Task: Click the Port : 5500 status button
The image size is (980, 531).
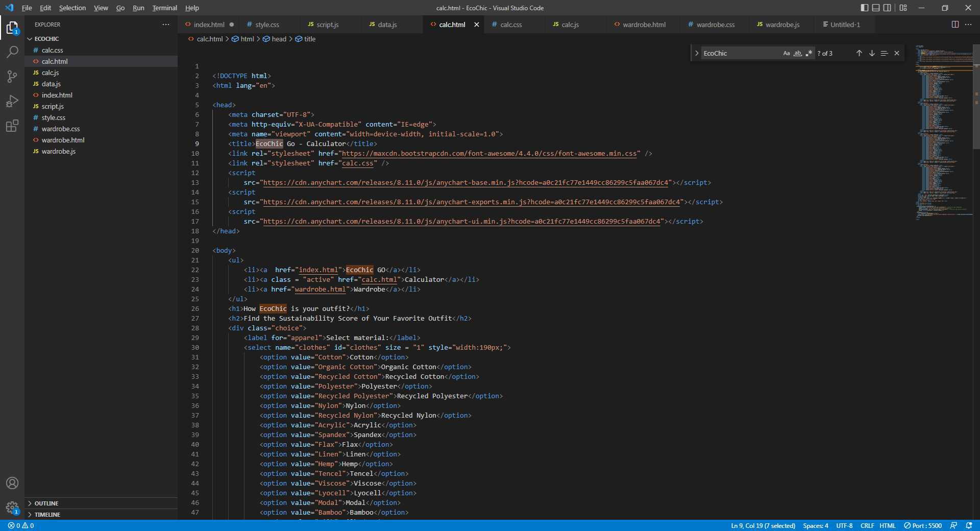Action: coord(923,525)
